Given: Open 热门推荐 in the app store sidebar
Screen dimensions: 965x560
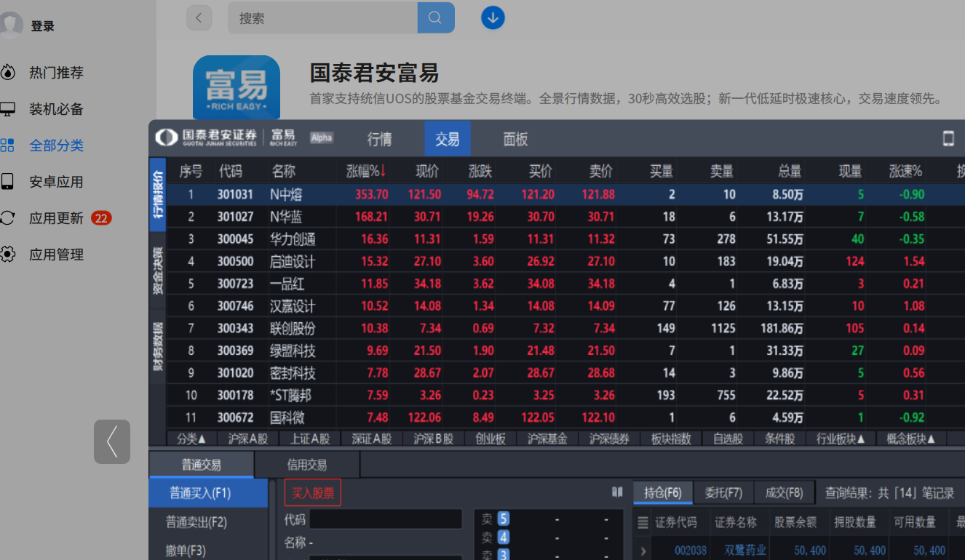Looking at the screenshot, I should click(x=56, y=73).
